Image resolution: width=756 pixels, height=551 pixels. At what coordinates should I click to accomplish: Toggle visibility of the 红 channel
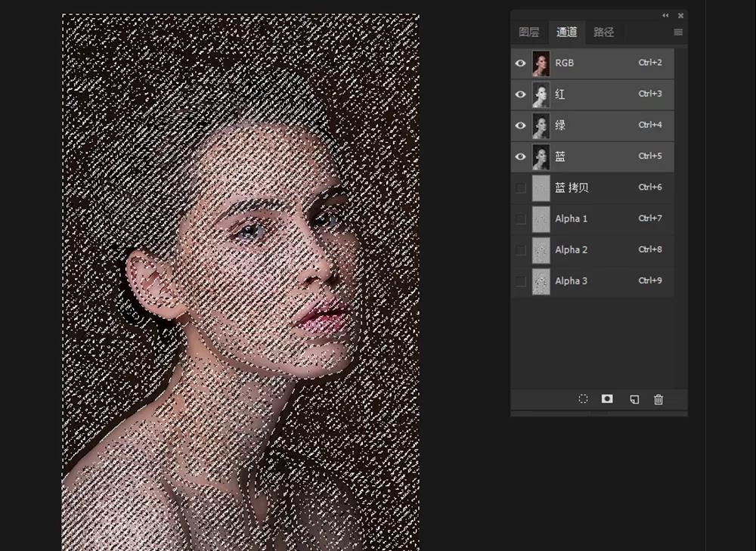click(520, 94)
